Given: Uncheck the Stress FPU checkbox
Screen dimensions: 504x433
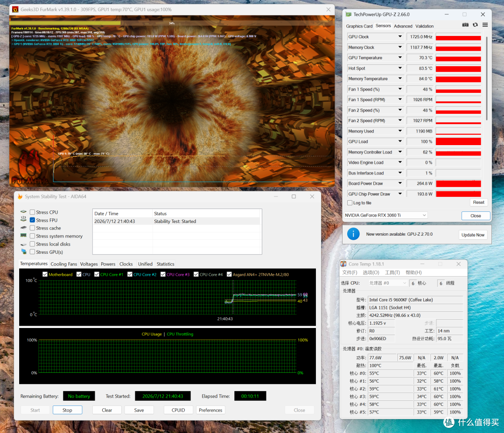Looking at the screenshot, I should 32,220.
